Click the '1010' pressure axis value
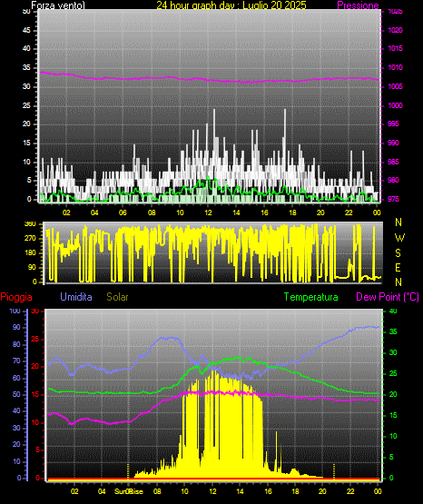Viewport: 423px width, 504px height. [x=396, y=67]
